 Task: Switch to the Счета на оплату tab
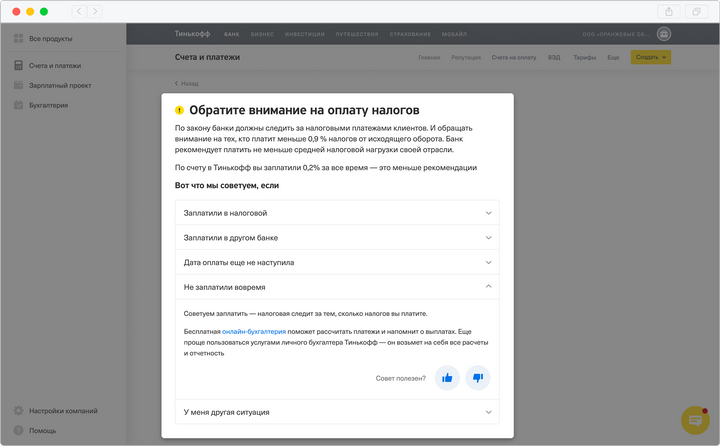[x=514, y=57]
